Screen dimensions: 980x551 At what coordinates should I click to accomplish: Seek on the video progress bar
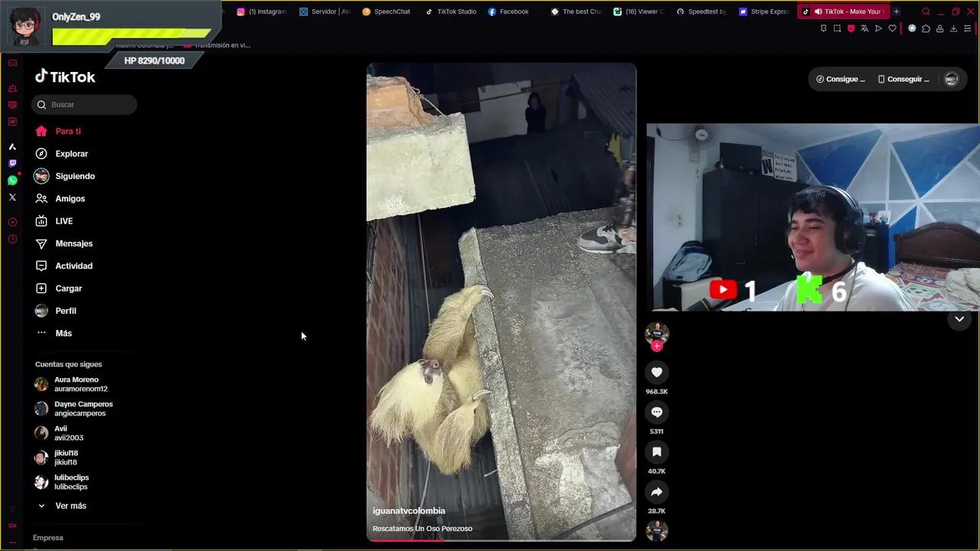click(501, 540)
